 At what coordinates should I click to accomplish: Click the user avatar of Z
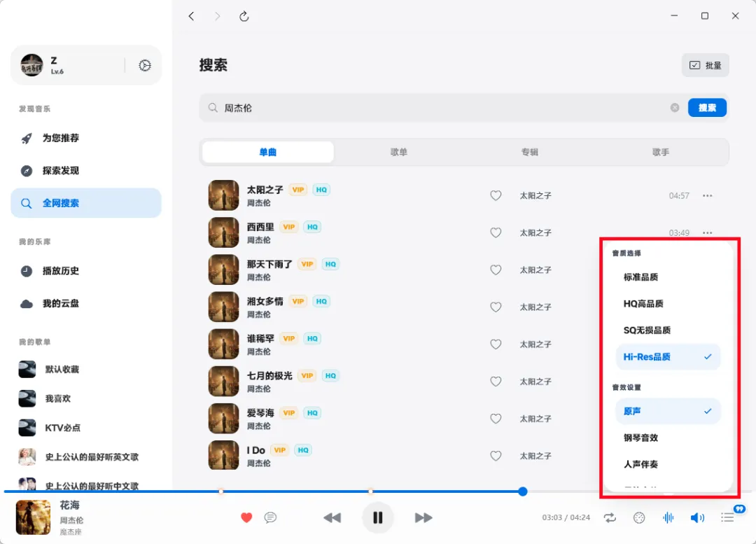tap(31, 65)
